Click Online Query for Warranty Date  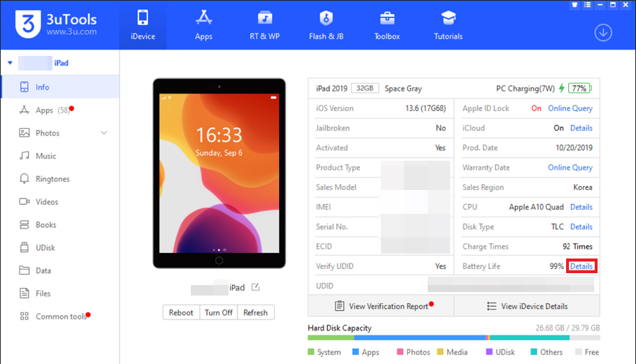[x=570, y=168]
